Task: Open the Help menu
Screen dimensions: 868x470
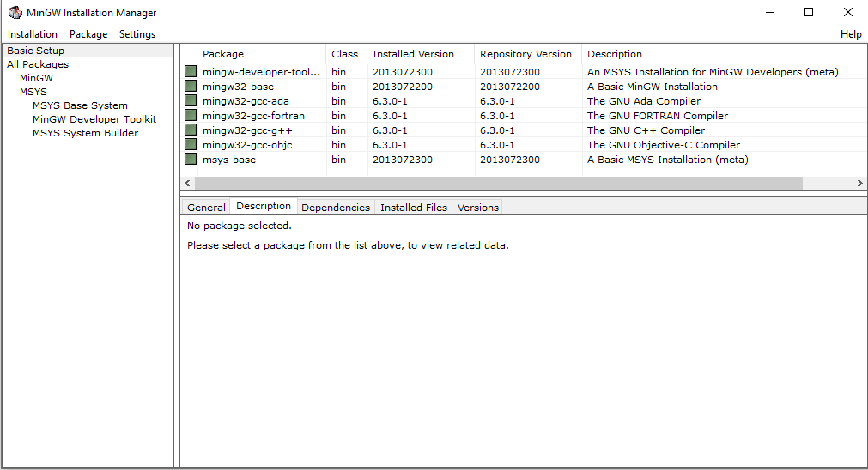Action: click(x=851, y=34)
